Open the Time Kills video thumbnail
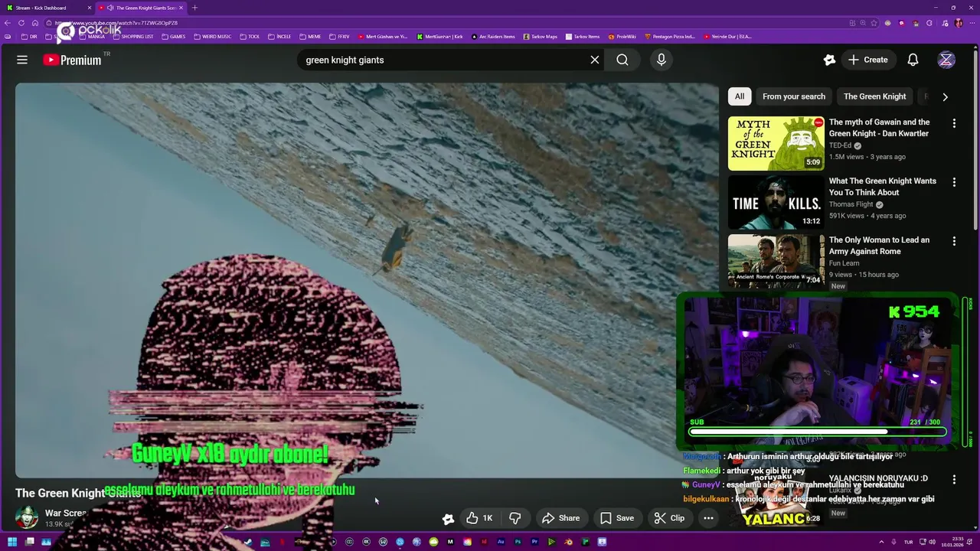Screen dimensions: 980x551 click(x=776, y=202)
